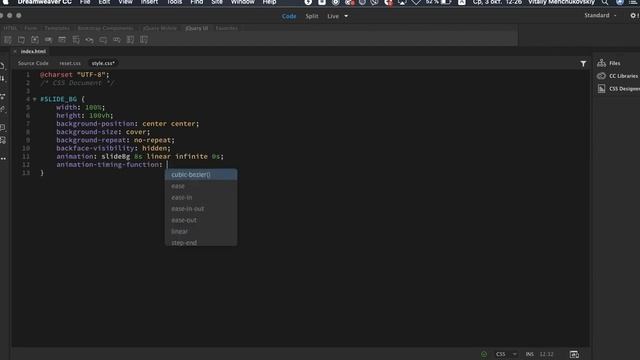
Task: Close the index.html document tab
Action: (15, 51)
